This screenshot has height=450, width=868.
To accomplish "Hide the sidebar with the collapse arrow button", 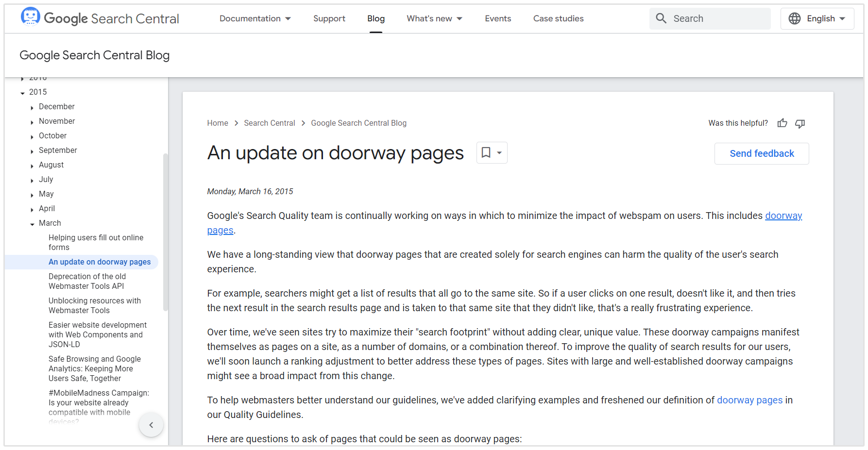I will (151, 425).
